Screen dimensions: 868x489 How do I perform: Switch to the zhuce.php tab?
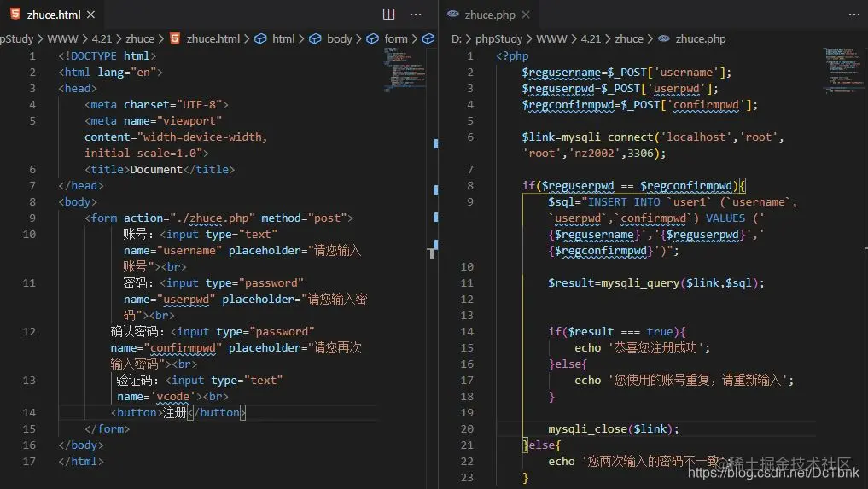489,15
